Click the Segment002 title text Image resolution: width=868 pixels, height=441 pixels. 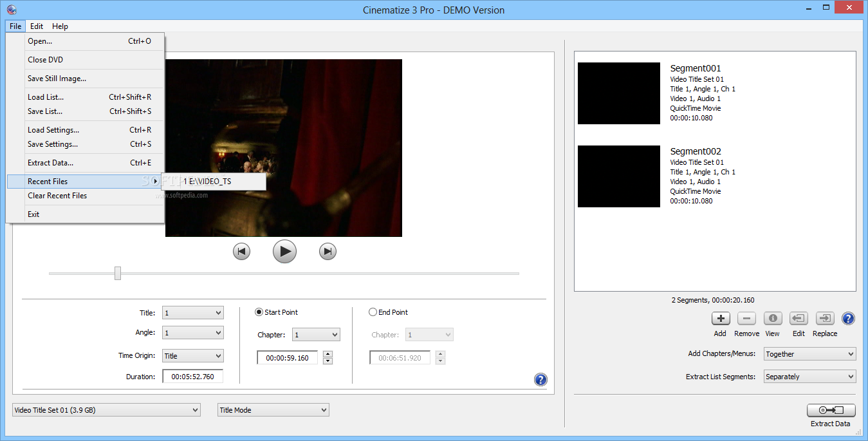pos(696,151)
